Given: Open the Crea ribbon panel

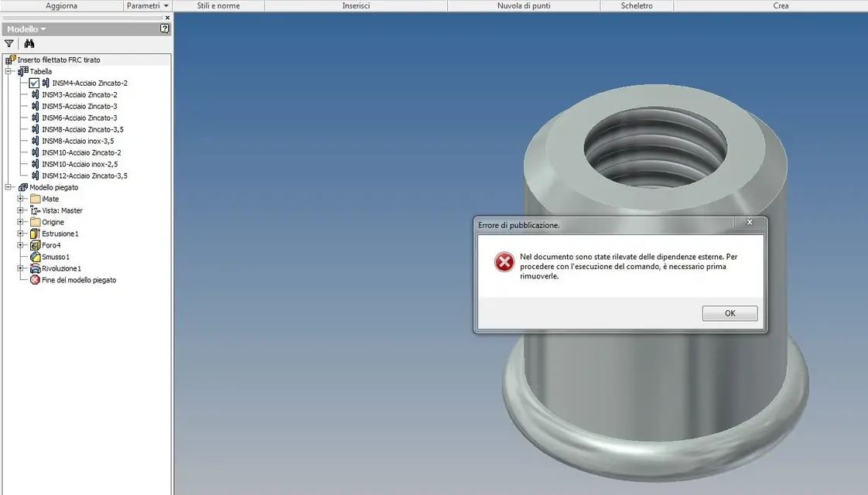Looking at the screenshot, I should point(781,5).
